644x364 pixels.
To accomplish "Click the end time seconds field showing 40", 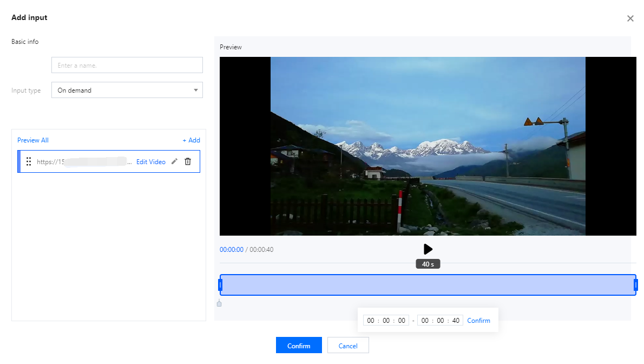I will (x=456, y=321).
